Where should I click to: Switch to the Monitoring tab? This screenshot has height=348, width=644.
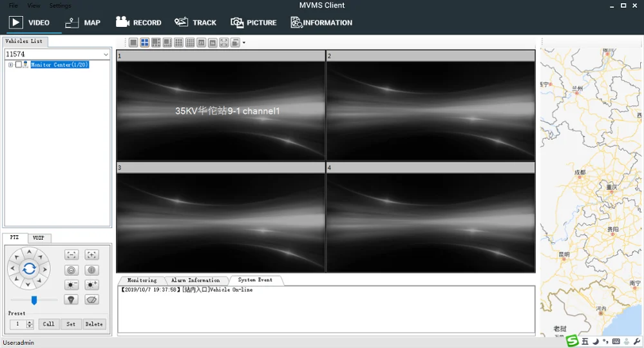[142, 280]
